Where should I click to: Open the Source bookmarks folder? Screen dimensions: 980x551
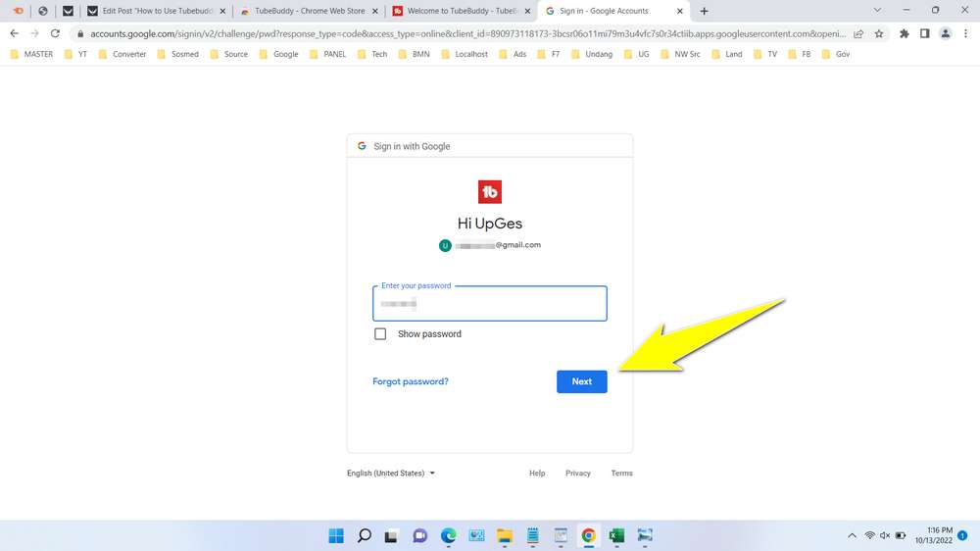229,54
